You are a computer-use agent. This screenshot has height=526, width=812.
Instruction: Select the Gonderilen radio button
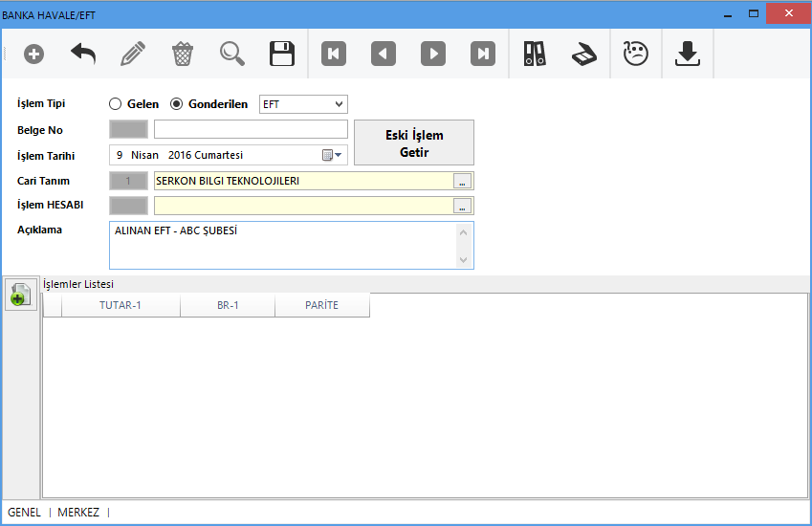(176, 104)
